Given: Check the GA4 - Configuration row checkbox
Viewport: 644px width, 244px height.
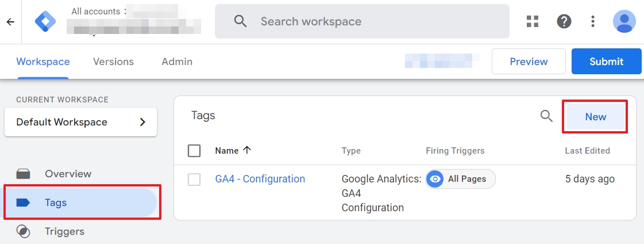Looking at the screenshot, I should [194, 180].
